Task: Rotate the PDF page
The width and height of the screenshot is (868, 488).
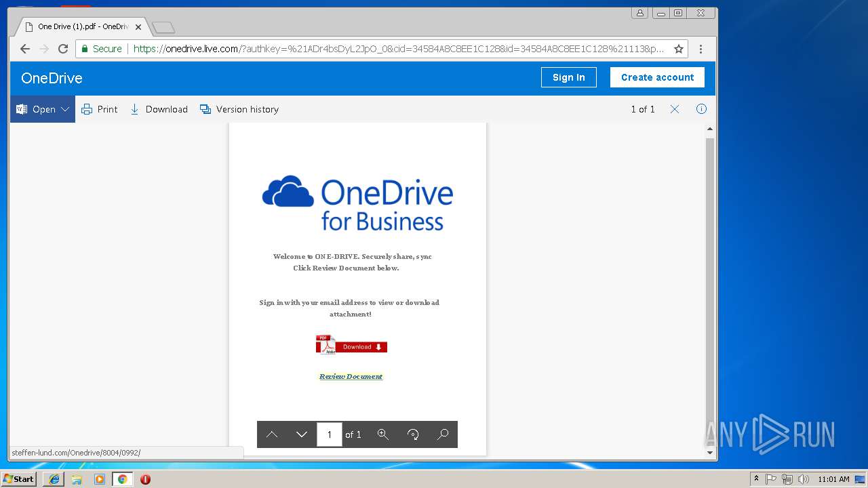Action: (x=413, y=434)
